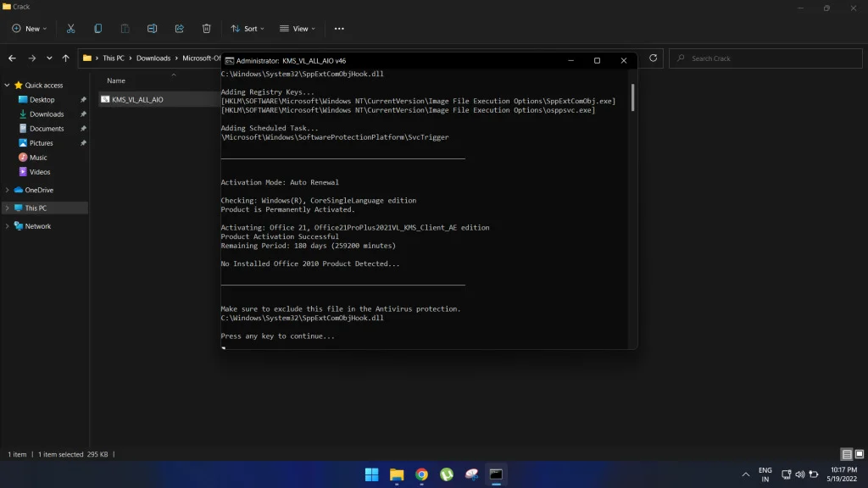
Task: Click the command prompt taskbar icon
Action: point(496,474)
